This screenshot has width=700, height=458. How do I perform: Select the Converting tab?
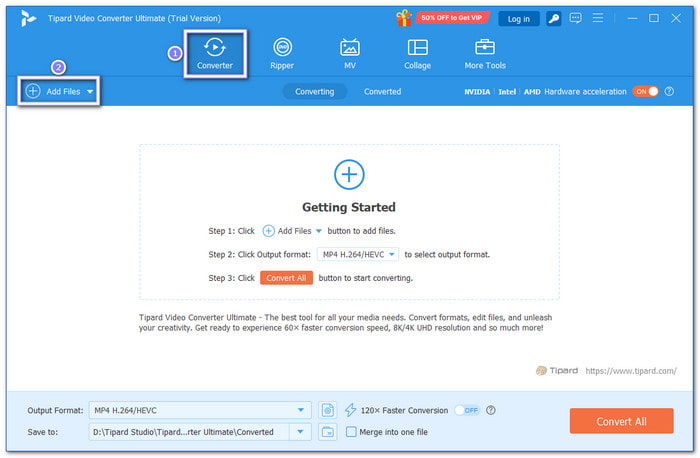coord(315,91)
